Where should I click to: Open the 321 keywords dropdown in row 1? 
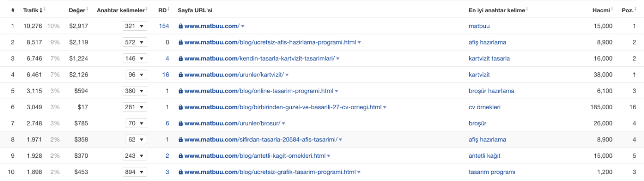(x=135, y=26)
